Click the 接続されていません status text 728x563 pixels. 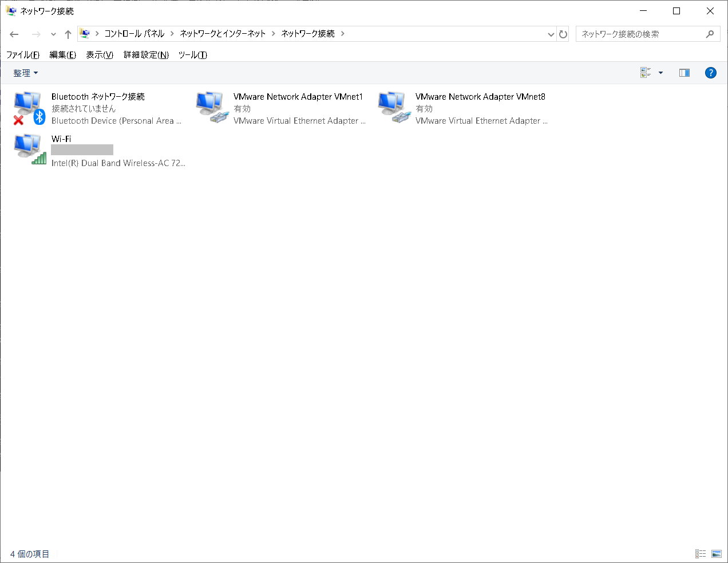pyautogui.click(x=84, y=109)
